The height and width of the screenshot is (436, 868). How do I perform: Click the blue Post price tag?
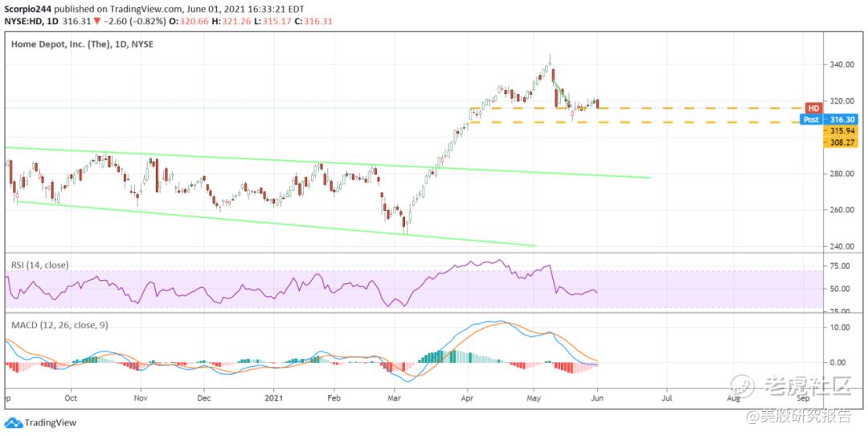point(811,119)
